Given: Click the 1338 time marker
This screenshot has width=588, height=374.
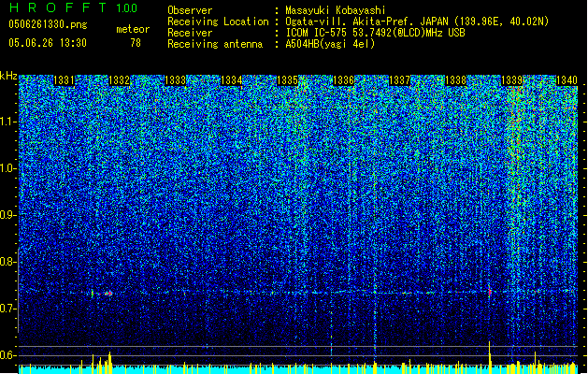Looking at the screenshot, I should click(x=455, y=80).
